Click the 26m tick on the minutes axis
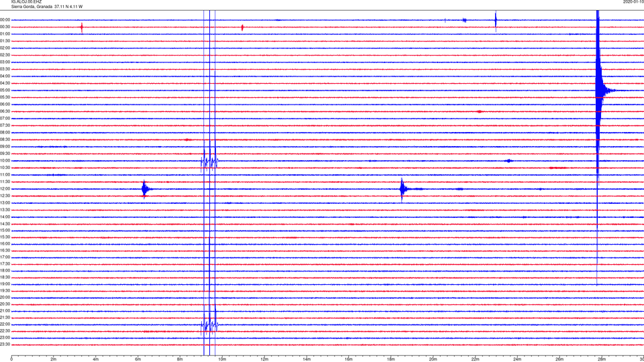Image resolution: width=644 pixels, height=362 pixels. 559,359
